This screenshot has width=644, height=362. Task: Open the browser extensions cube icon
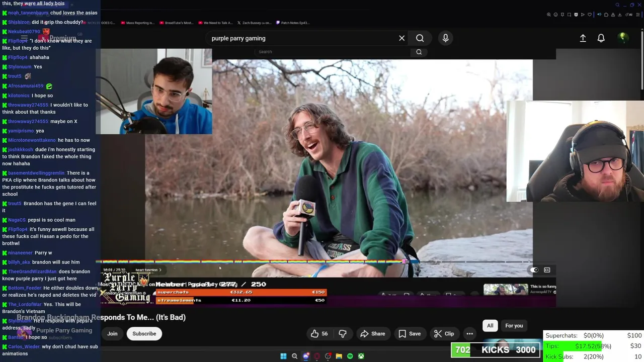(606, 15)
